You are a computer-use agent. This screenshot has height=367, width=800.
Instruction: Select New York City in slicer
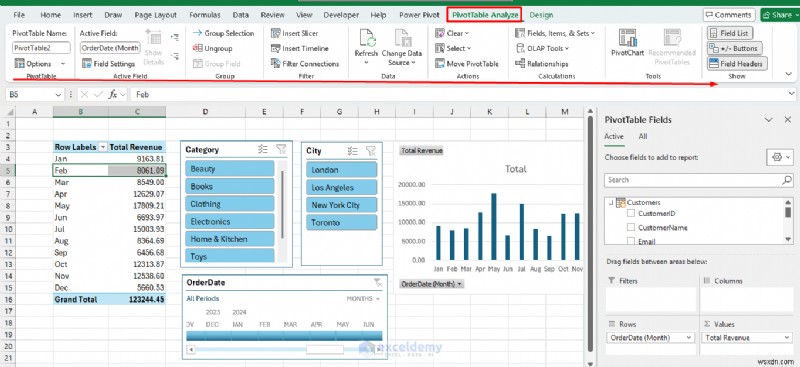pyautogui.click(x=341, y=205)
